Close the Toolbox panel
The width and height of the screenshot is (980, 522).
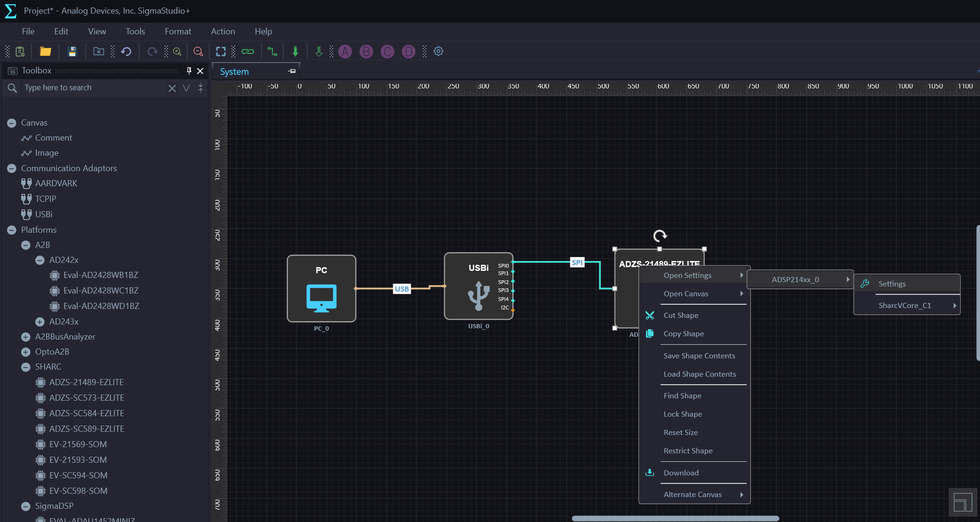pyautogui.click(x=200, y=71)
